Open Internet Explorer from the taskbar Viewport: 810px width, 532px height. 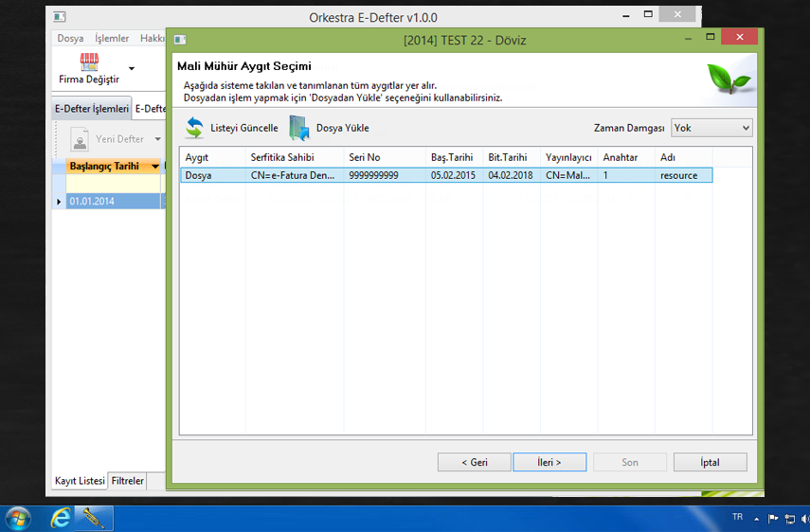(61, 518)
